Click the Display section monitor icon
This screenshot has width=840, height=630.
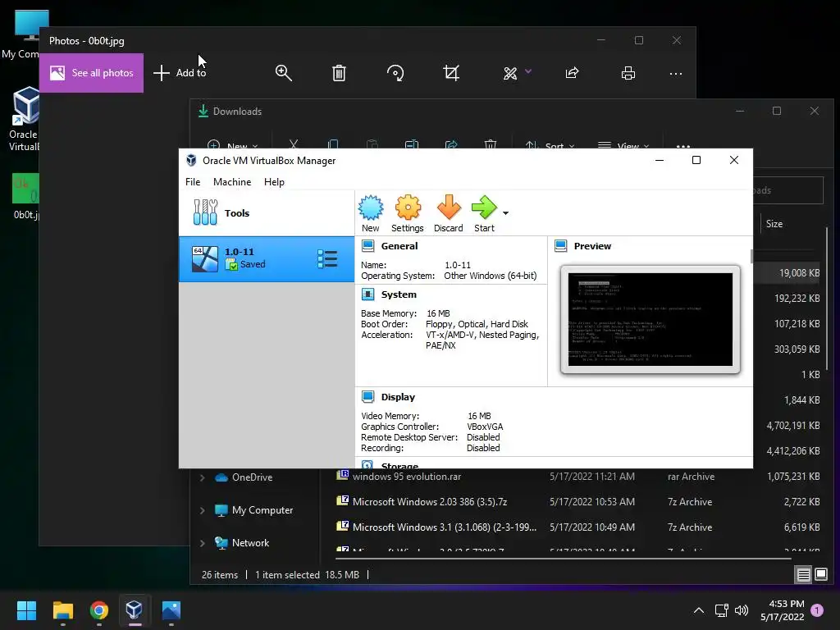[x=368, y=397]
